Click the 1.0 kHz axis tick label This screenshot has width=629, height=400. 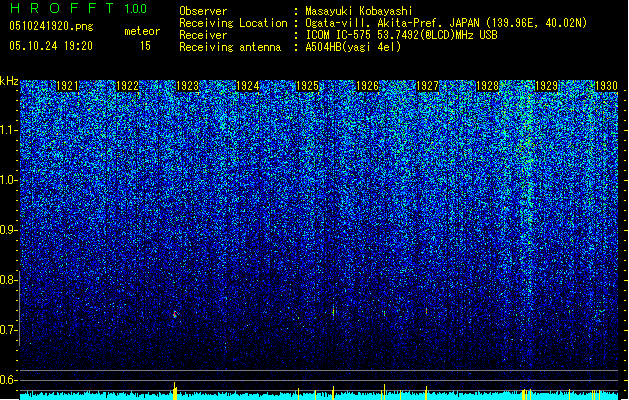coord(9,180)
